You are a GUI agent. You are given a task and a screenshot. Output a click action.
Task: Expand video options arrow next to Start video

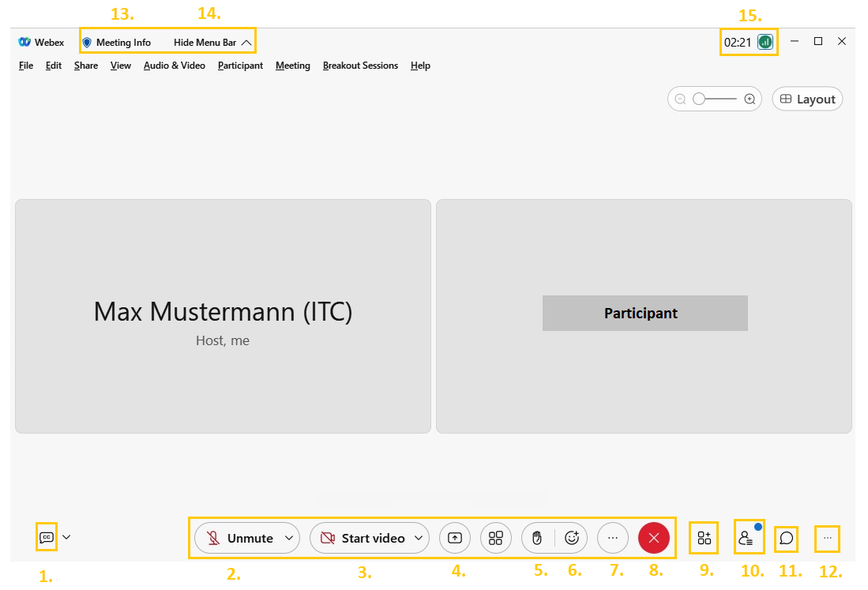pos(418,538)
